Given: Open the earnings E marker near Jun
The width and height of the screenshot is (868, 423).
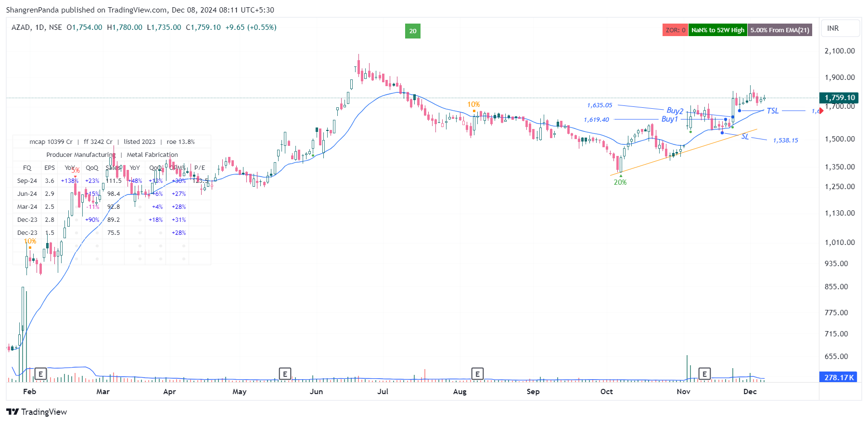Looking at the screenshot, I should coord(285,374).
